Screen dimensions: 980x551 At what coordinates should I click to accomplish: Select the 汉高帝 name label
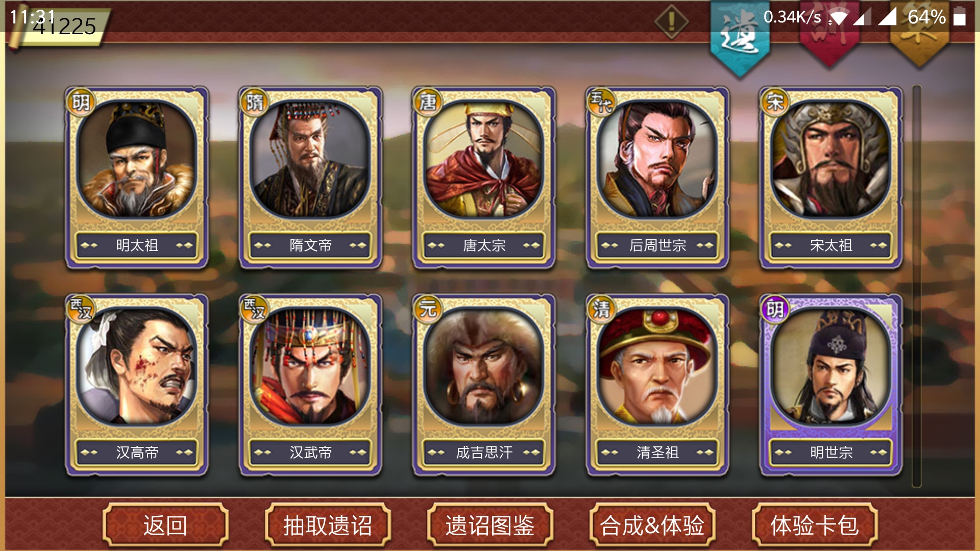[x=137, y=452]
